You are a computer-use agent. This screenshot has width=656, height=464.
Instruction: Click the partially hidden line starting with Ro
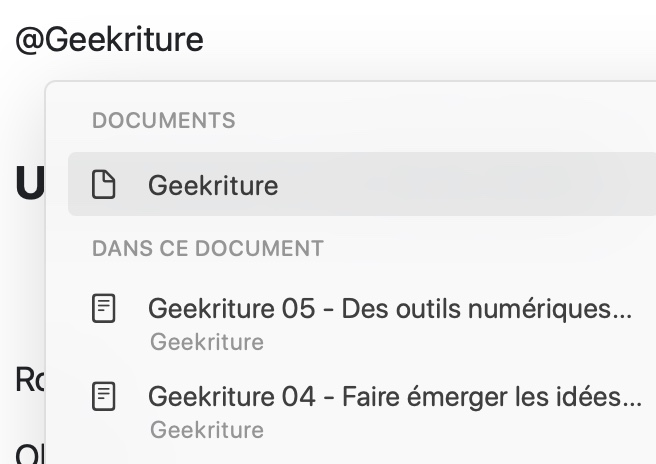click(x=30, y=379)
